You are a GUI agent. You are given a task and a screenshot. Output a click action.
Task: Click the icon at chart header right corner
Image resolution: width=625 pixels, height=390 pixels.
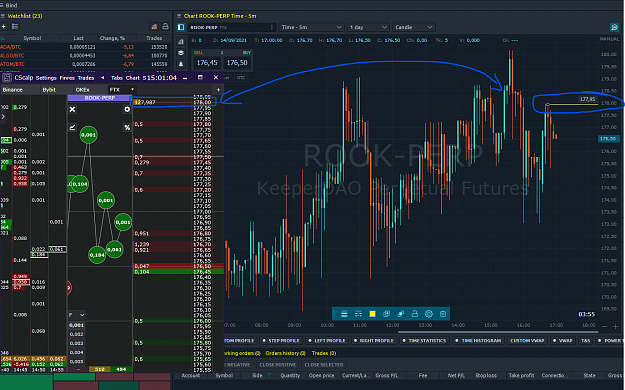click(x=614, y=27)
